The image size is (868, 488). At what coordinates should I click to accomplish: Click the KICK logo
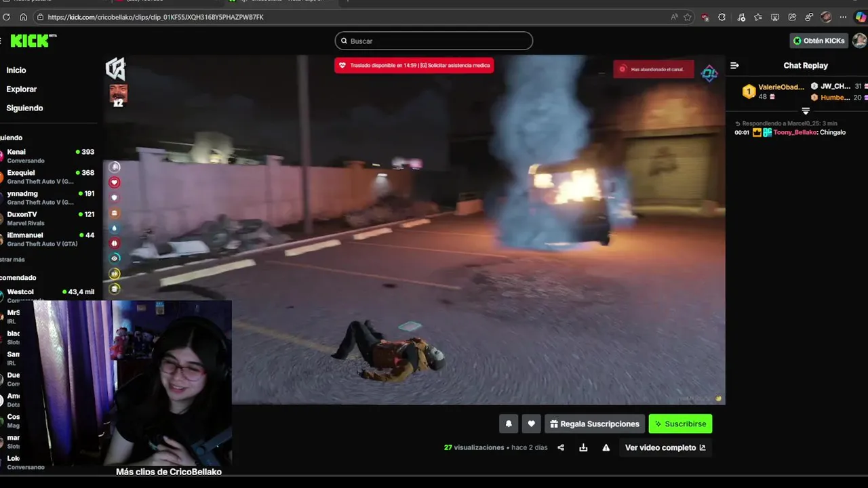click(29, 41)
